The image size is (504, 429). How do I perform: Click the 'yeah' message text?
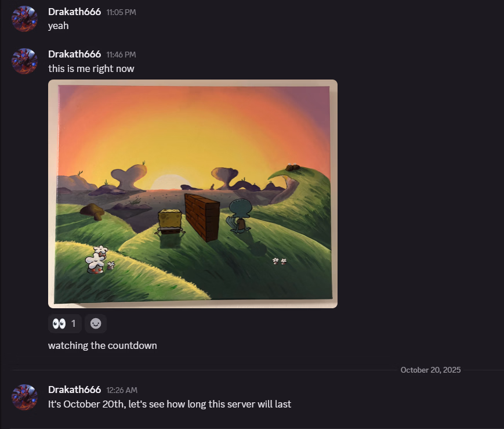click(x=58, y=26)
